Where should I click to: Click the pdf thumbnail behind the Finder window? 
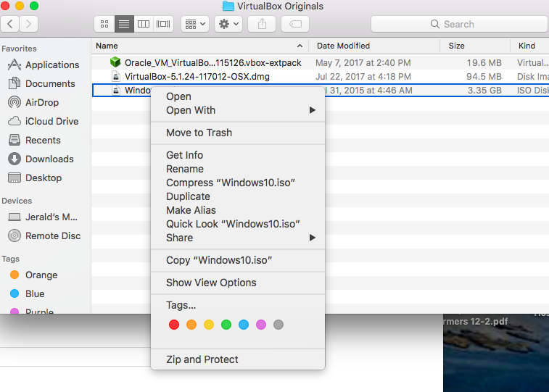496,353
